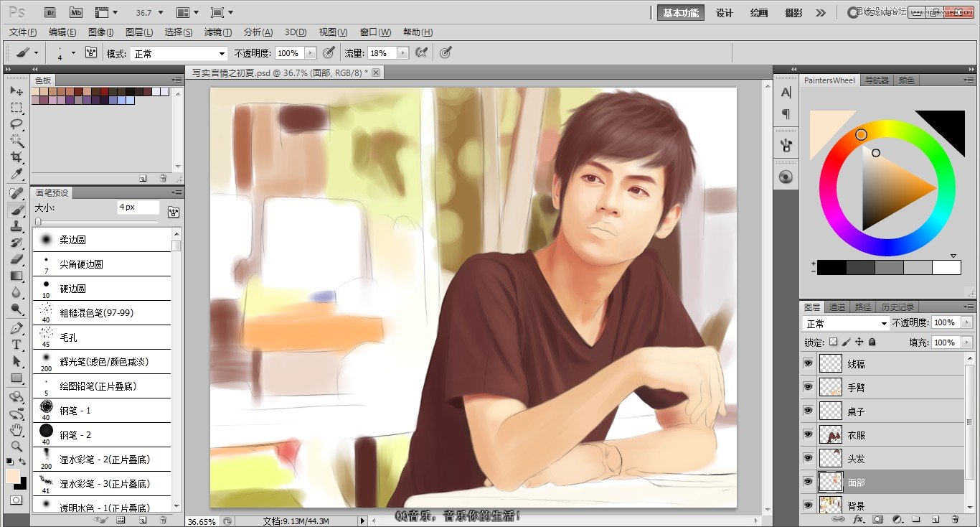Screen dimensions: 980x527
Task: Select the Clone Stamp tool
Action: pos(17,226)
